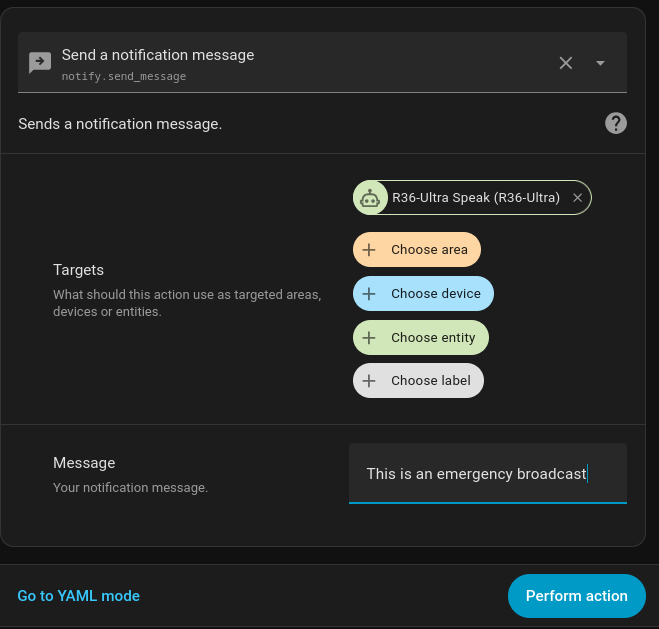Click the robot icon on the R36-Ultra chip
The image size is (659, 629).
(370, 198)
